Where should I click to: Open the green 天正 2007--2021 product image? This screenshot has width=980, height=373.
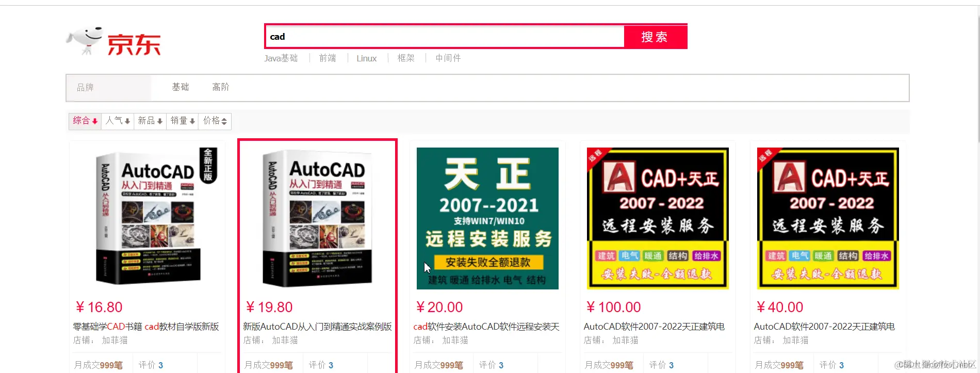(x=487, y=218)
